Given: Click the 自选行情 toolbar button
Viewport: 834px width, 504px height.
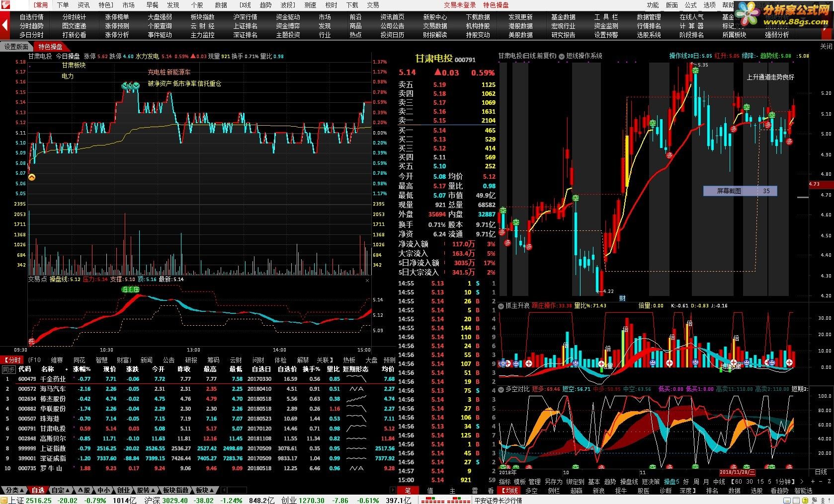Looking at the screenshot, I should (31, 17).
